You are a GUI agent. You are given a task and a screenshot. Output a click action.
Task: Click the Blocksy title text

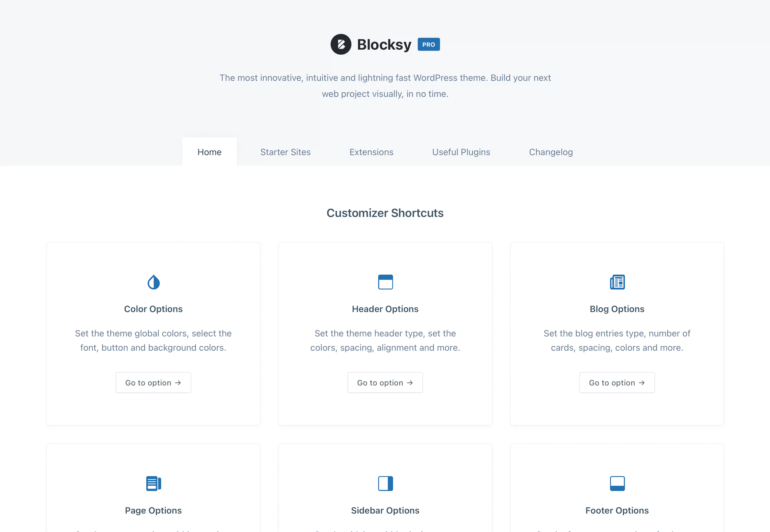tap(384, 44)
